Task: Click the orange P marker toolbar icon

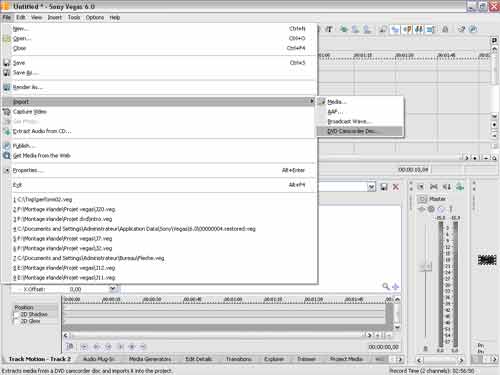Action: [x=407, y=29]
